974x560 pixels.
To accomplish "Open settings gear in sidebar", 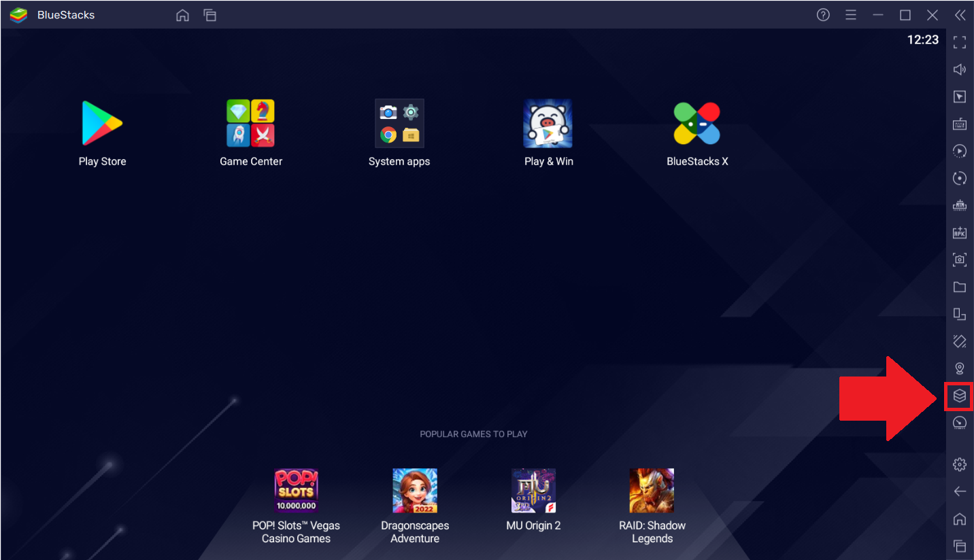I will click(960, 464).
